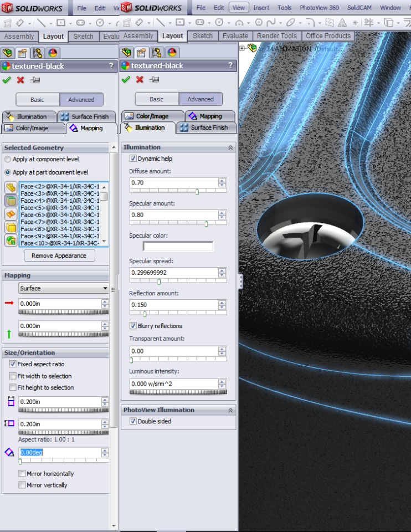Enable Fit height to selection
The height and width of the screenshot is (532, 411).
point(13,387)
